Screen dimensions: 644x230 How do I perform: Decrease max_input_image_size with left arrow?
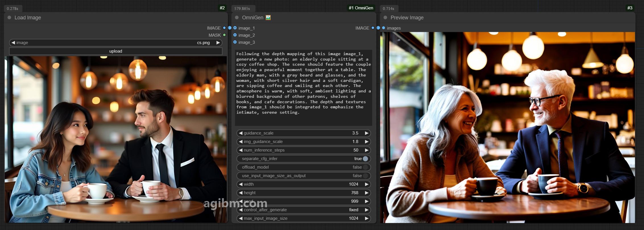point(241,218)
